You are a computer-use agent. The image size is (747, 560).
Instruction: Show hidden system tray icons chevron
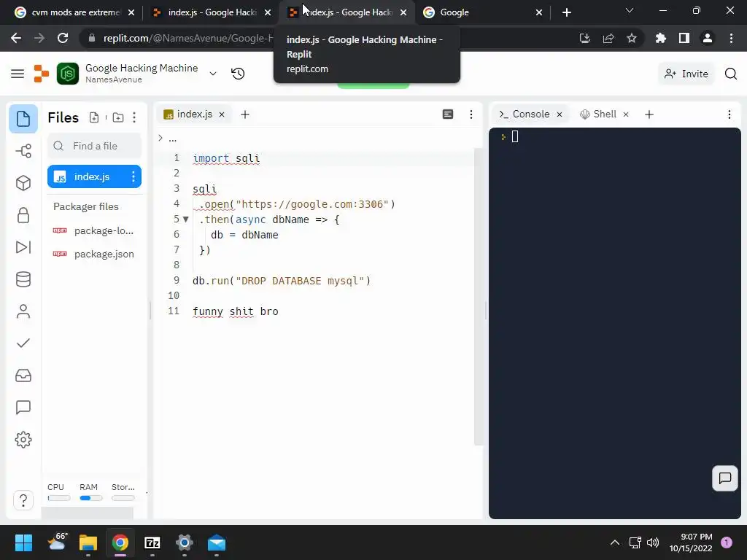[x=614, y=542]
